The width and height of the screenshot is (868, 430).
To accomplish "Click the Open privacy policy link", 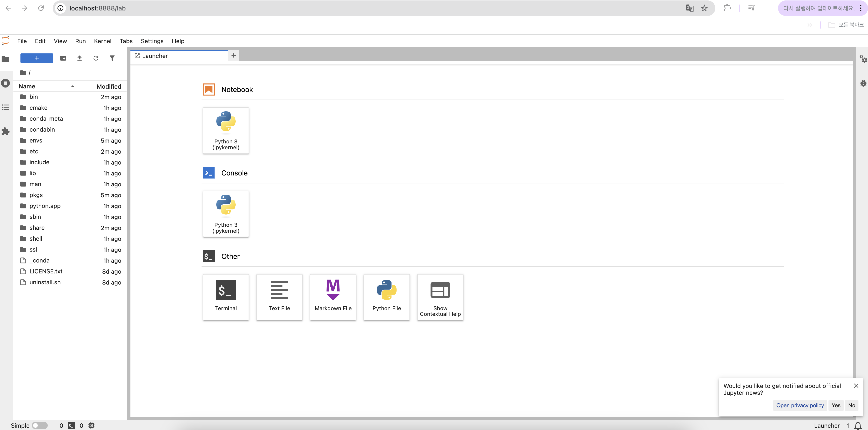I will [800, 405].
